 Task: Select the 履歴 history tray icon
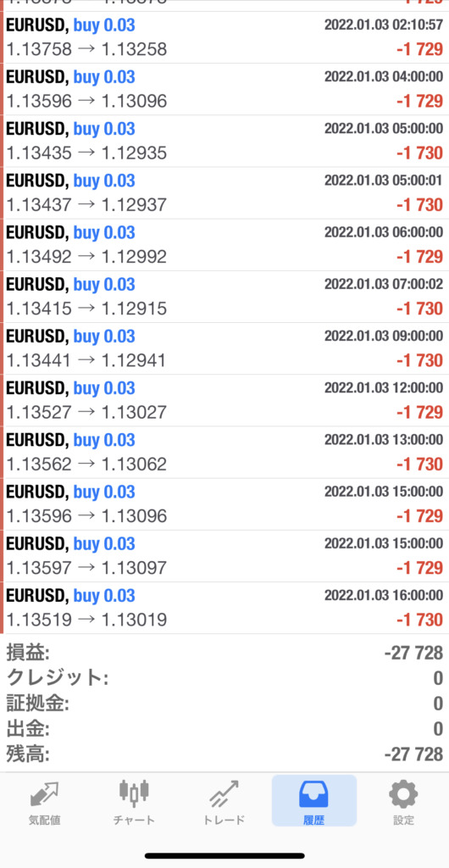pos(313,793)
